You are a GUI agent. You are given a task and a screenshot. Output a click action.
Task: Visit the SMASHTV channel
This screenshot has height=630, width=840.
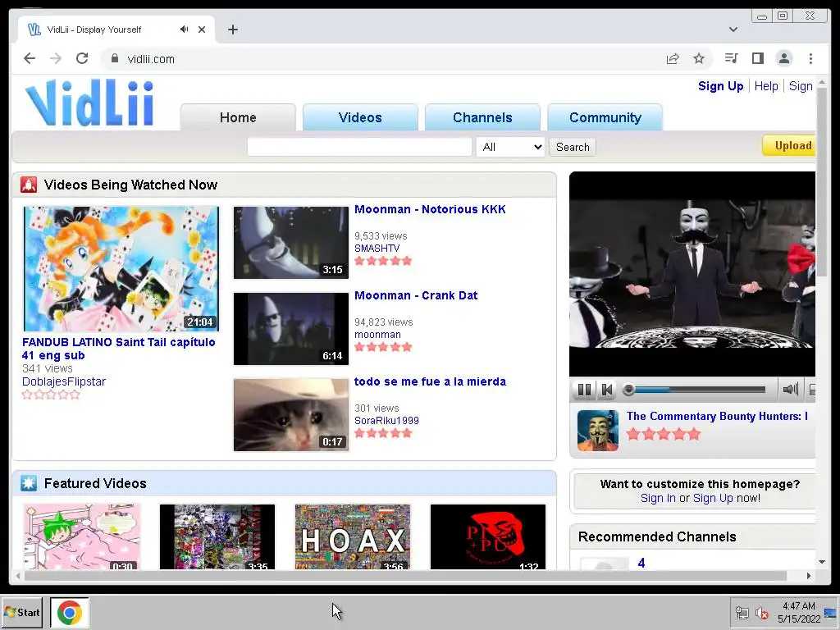[377, 248]
